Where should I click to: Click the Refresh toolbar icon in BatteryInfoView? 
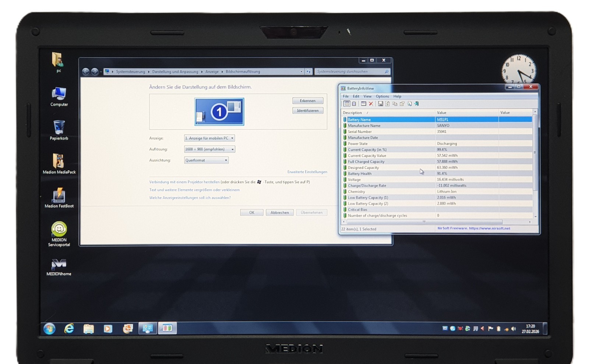click(387, 104)
